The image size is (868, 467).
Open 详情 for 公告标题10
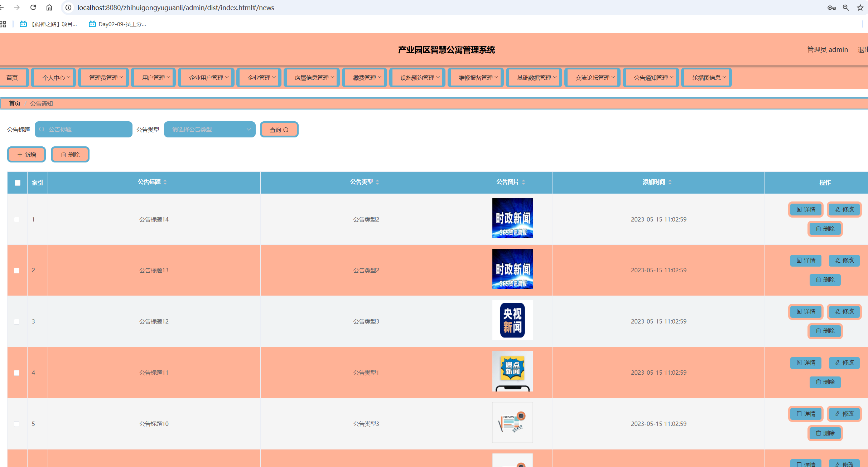click(x=806, y=414)
